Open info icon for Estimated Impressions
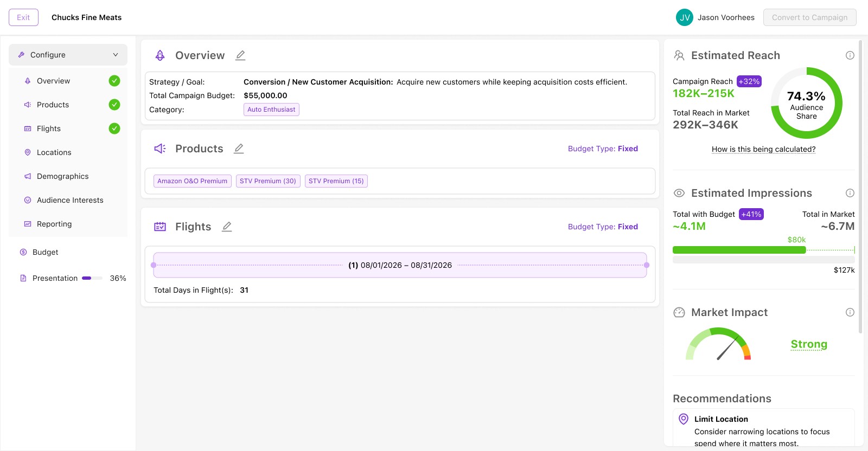868x451 pixels. point(850,193)
